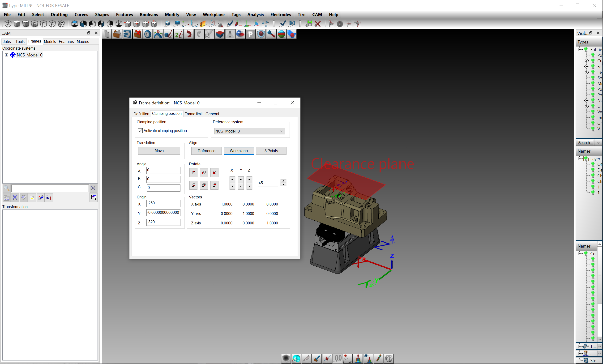Screen dimensions: 603x364
Task: Click the hammer tool icon in the CAM toolbar
Action: click(x=271, y=34)
